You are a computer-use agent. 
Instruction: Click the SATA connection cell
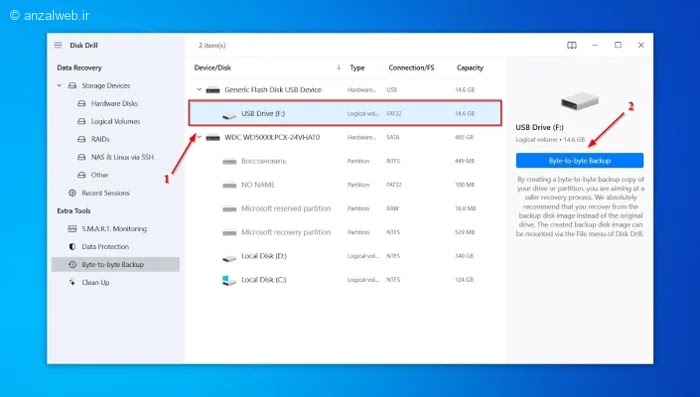pyautogui.click(x=392, y=137)
